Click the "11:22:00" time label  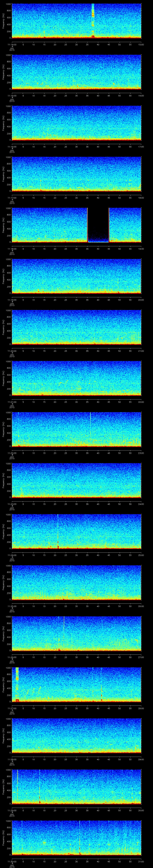point(12,453)
